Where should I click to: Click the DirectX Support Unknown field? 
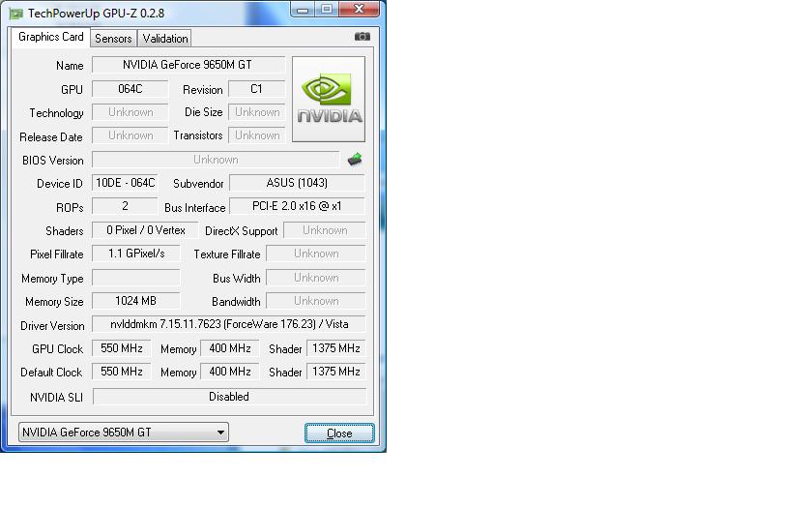point(325,230)
